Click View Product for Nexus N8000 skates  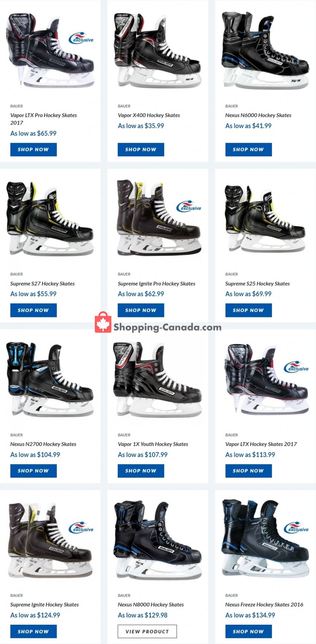147,631
